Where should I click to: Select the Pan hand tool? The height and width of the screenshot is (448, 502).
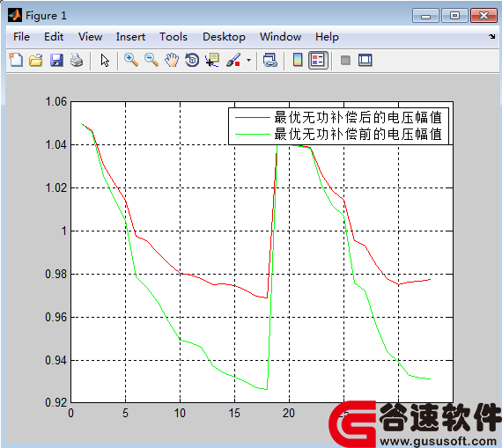click(172, 60)
